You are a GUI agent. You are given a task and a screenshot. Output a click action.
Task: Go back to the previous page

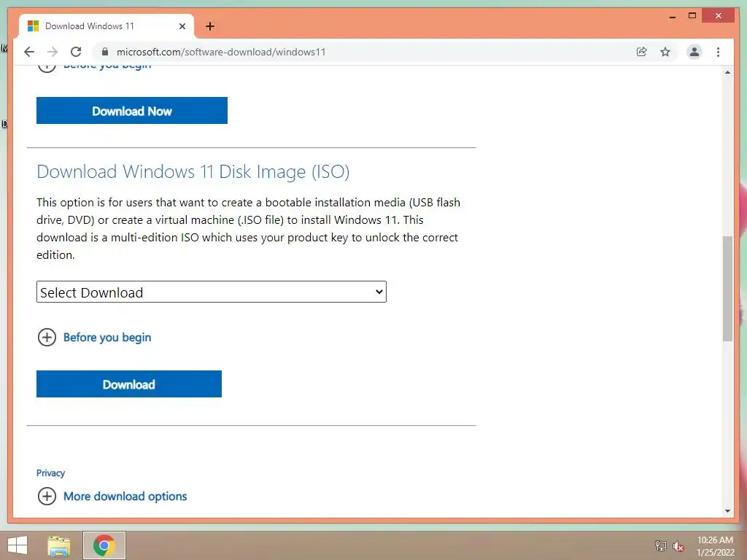[29, 52]
